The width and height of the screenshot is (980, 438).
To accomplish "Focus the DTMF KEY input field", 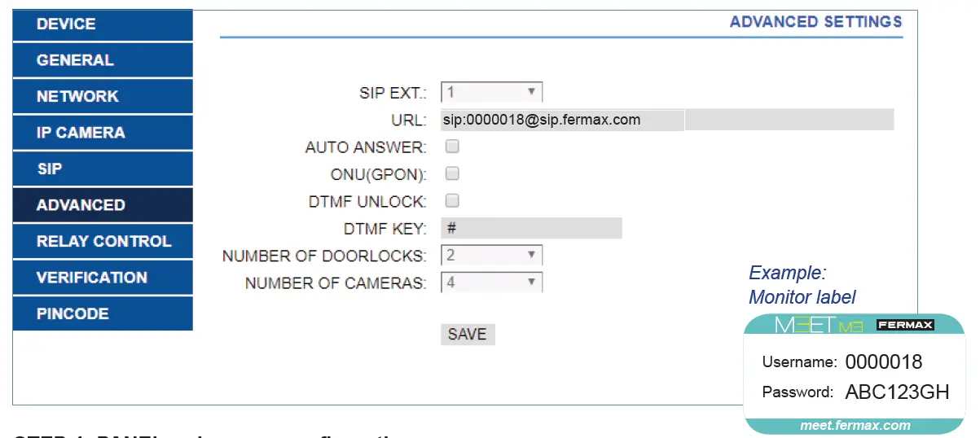I will (531, 228).
